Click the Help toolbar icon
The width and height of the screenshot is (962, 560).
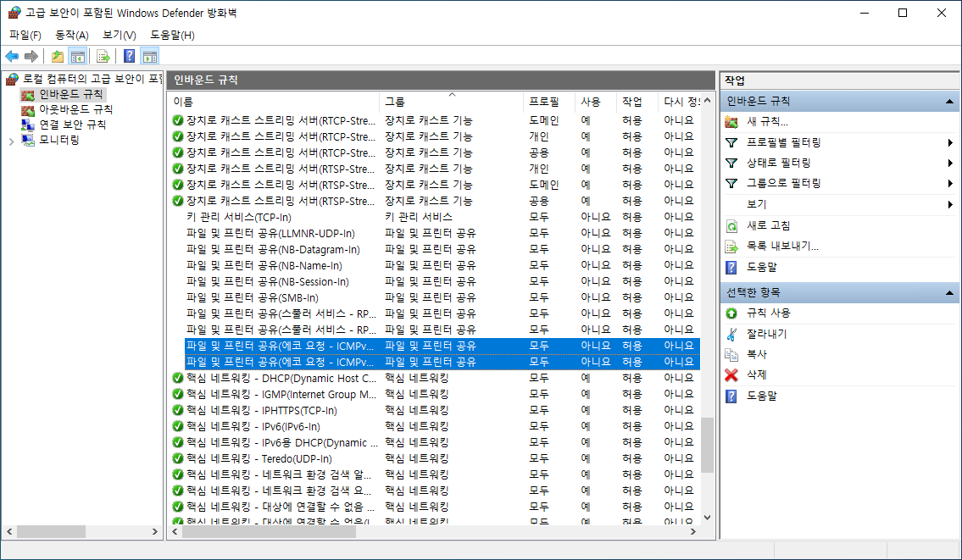129,57
